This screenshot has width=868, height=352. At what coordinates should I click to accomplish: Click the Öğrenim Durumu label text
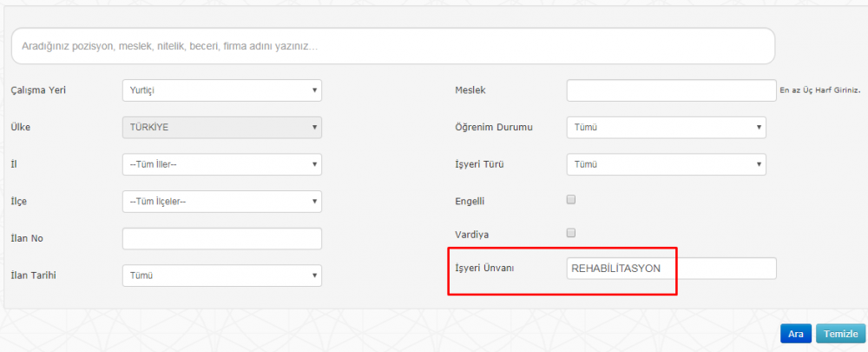pyautogui.click(x=493, y=128)
